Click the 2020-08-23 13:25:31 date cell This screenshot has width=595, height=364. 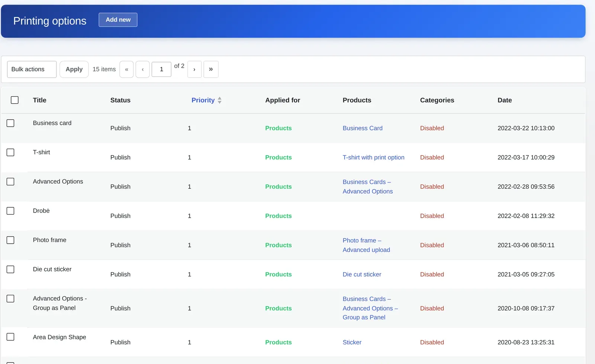pyautogui.click(x=526, y=342)
